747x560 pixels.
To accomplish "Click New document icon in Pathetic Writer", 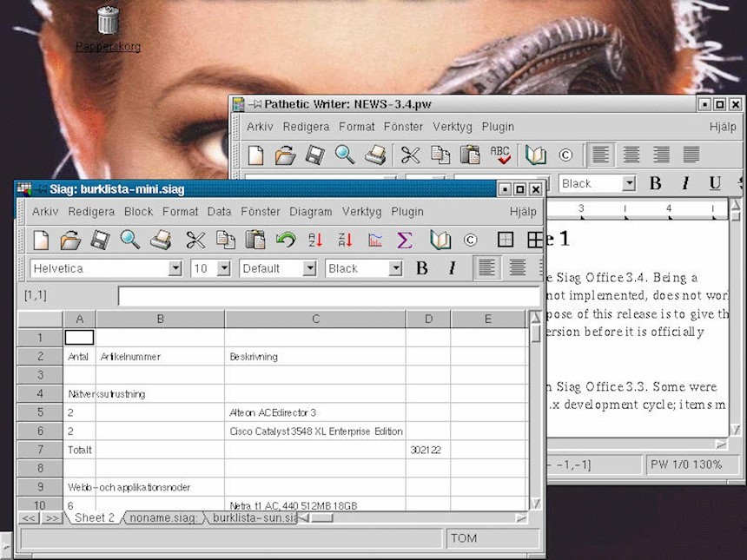I will tap(256, 155).
